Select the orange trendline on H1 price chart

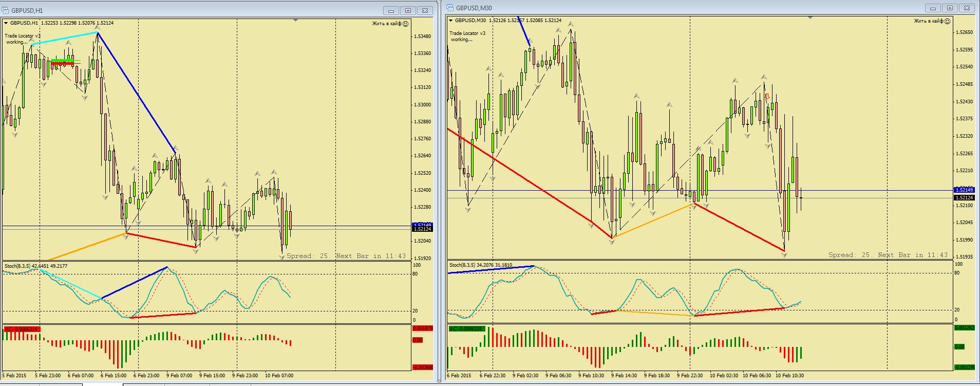pyautogui.click(x=87, y=247)
